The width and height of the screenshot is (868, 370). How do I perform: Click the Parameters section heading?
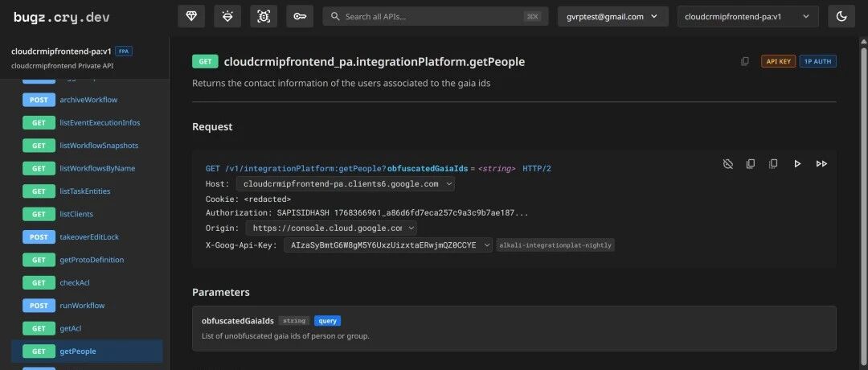(x=221, y=293)
